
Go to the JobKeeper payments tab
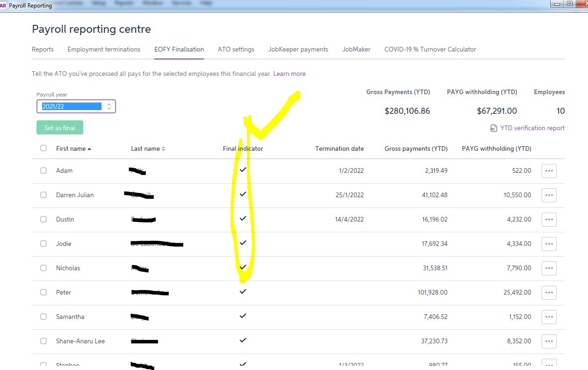pos(298,49)
